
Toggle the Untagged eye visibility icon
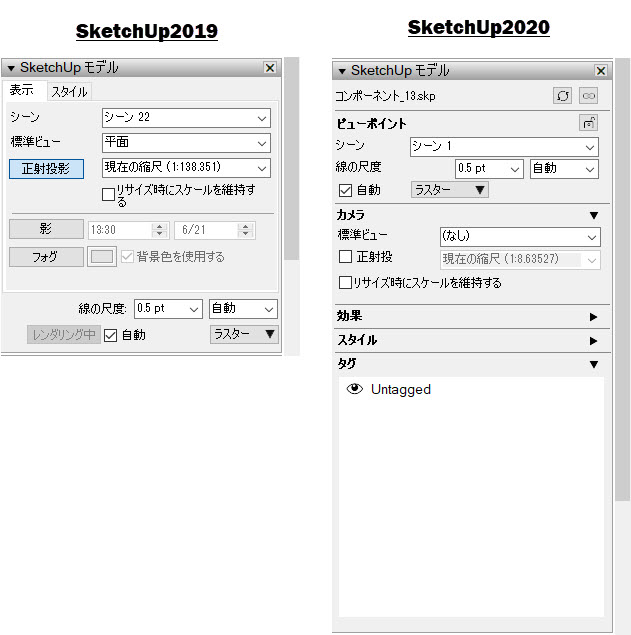(355, 389)
